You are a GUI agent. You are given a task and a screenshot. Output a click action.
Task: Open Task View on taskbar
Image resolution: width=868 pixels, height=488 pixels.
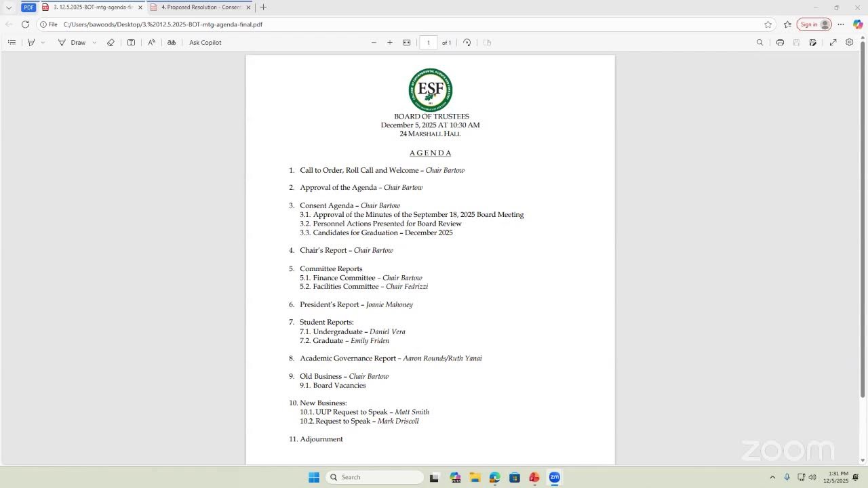[434, 477]
